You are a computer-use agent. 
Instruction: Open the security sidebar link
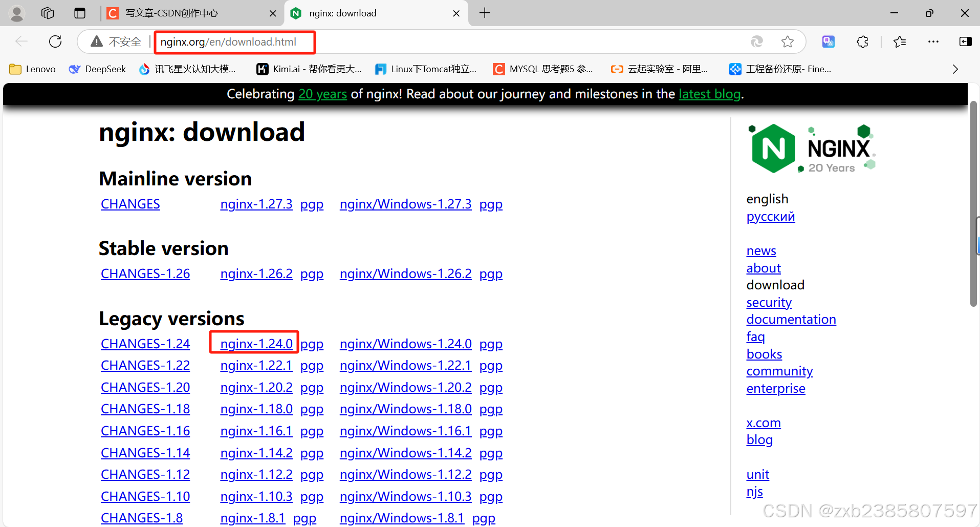[x=769, y=303]
